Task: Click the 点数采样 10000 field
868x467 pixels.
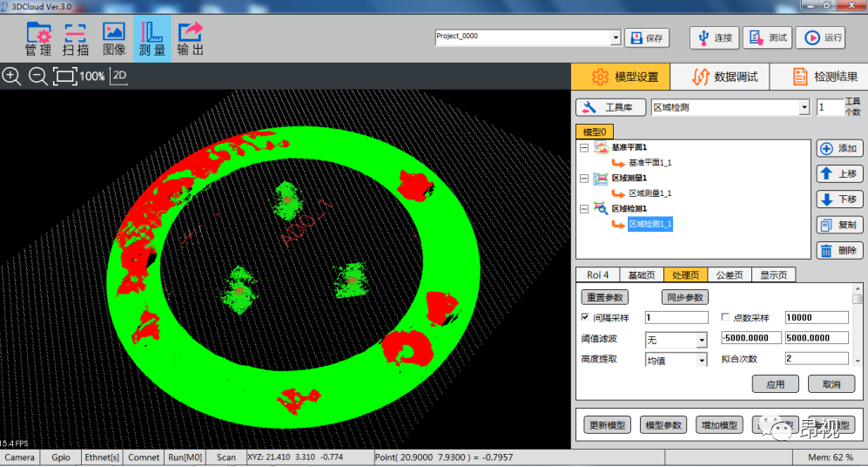Action: pos(817,317)
